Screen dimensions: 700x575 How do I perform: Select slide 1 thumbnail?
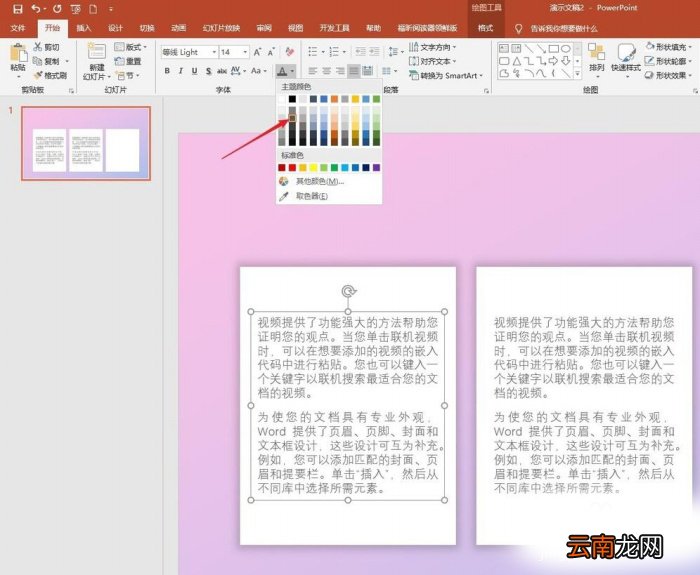[86, 143]
